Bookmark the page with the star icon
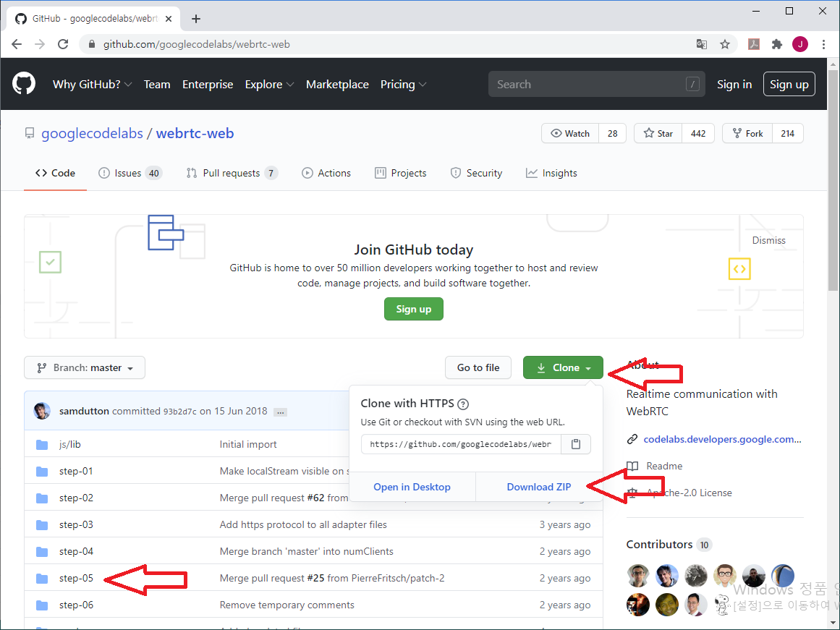 click(725, 44)
